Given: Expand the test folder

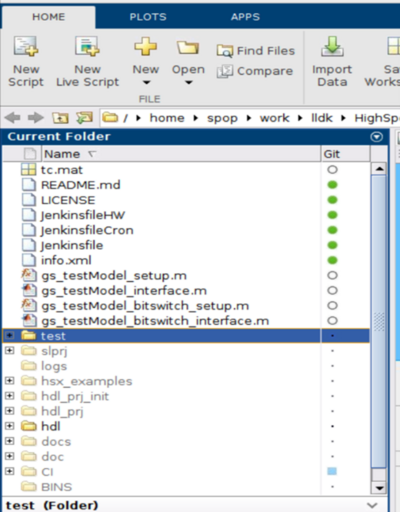Looking at the screenshot, I should coord(10,335).
